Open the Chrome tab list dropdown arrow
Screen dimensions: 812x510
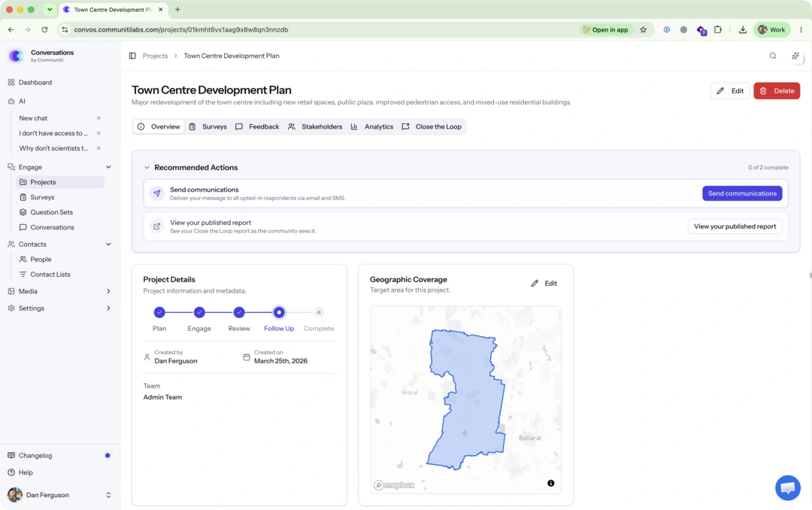(50, 9)
